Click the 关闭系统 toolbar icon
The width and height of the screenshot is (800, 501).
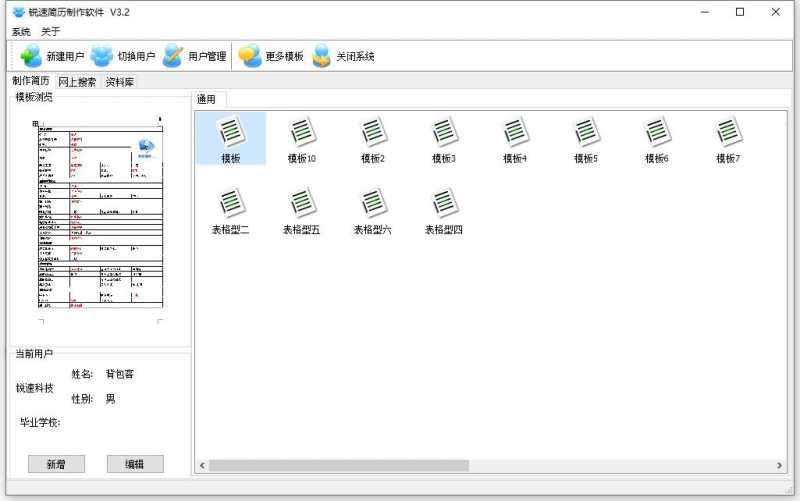coord(322,56)
